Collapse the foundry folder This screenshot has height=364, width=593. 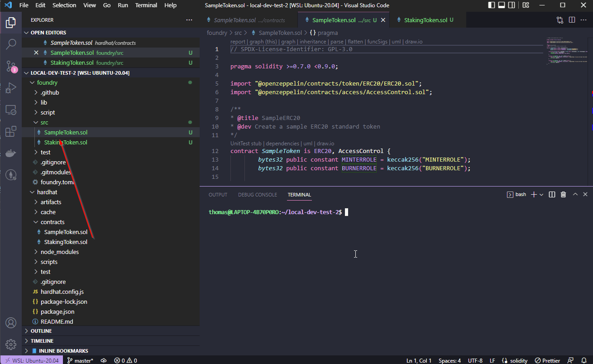pos(32,82)
